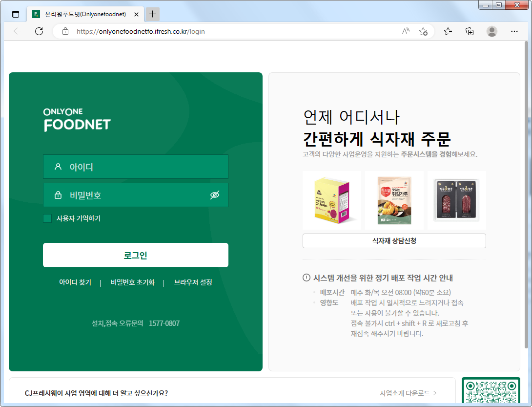532x407 pixels.
Task: Click the 식자재 상담신청 button
Action: (394, 241)
